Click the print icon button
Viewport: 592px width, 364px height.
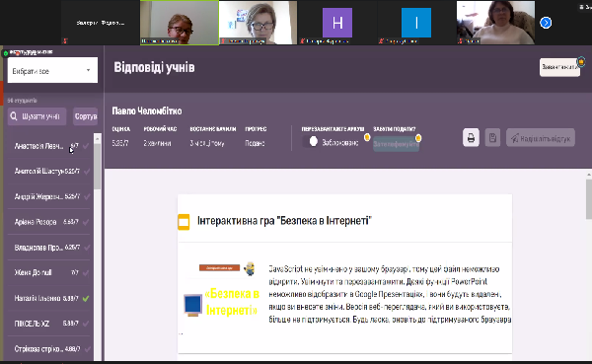[x=471, y=138]
